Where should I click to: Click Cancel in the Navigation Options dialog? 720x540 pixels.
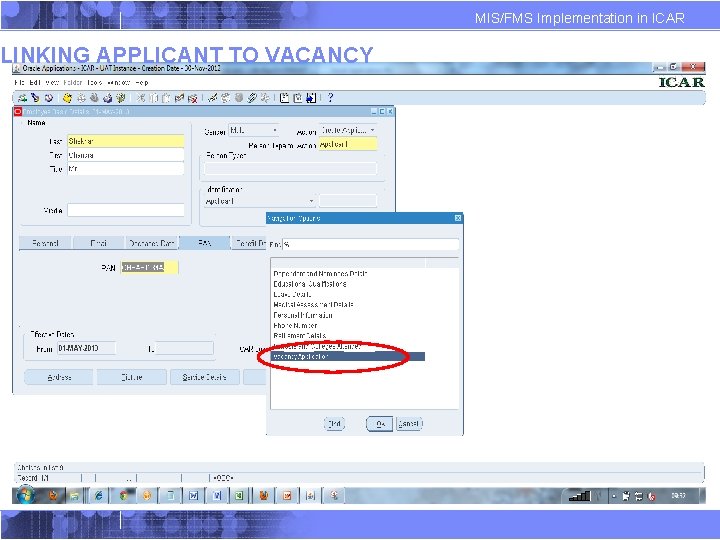[x=409, y=424]
